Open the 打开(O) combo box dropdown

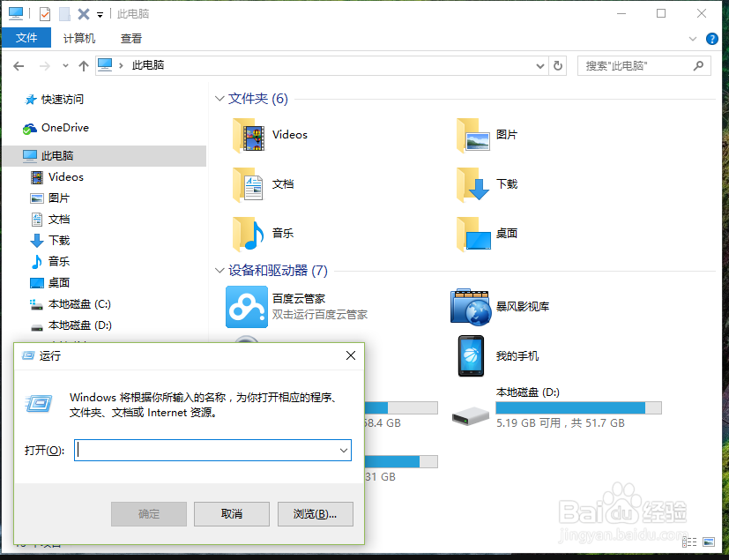click(x=345, y=450)
